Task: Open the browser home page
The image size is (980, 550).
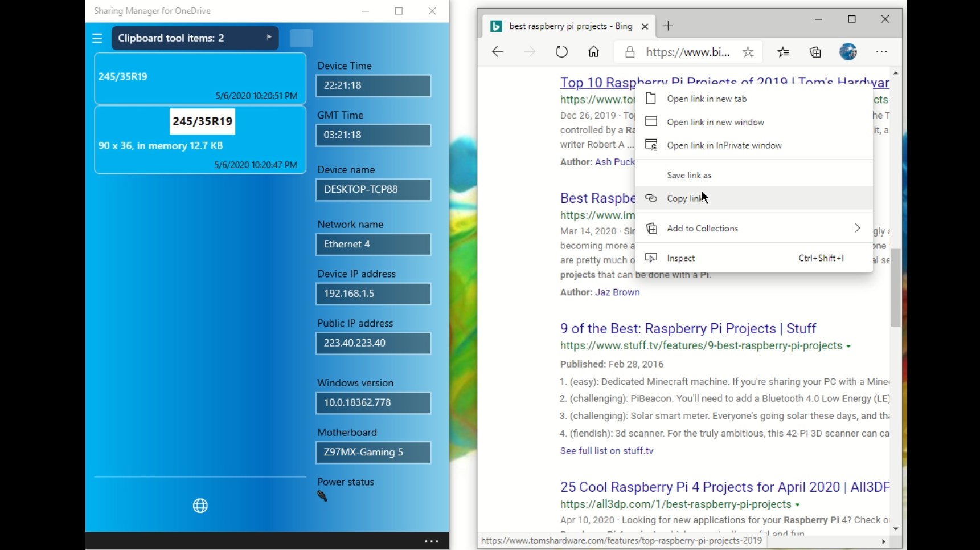Action: [593, 52]
